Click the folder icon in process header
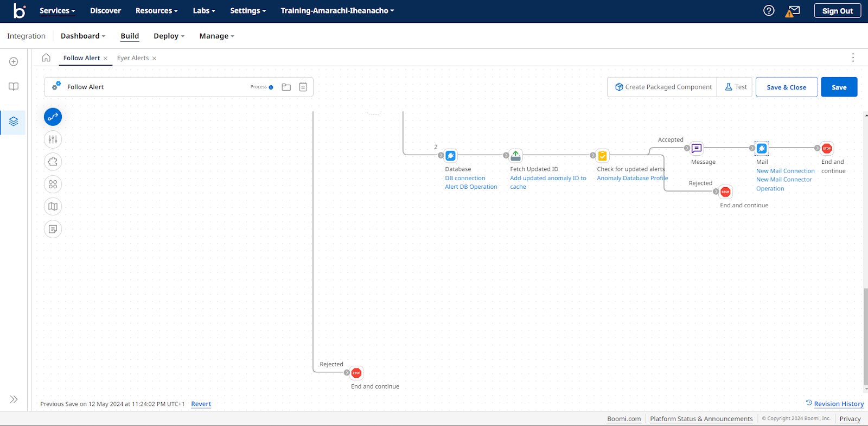 click(286, 87)
